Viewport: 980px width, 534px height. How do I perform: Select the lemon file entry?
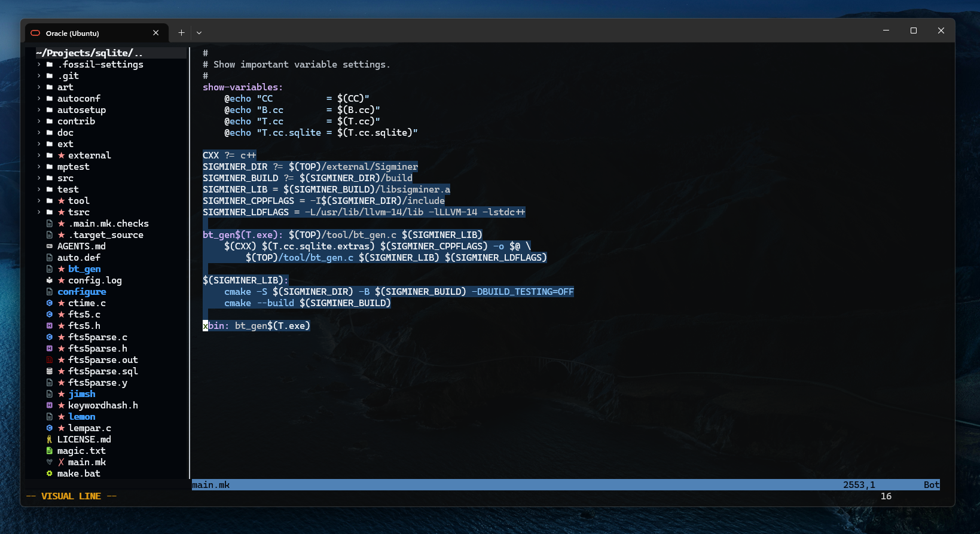82,417
